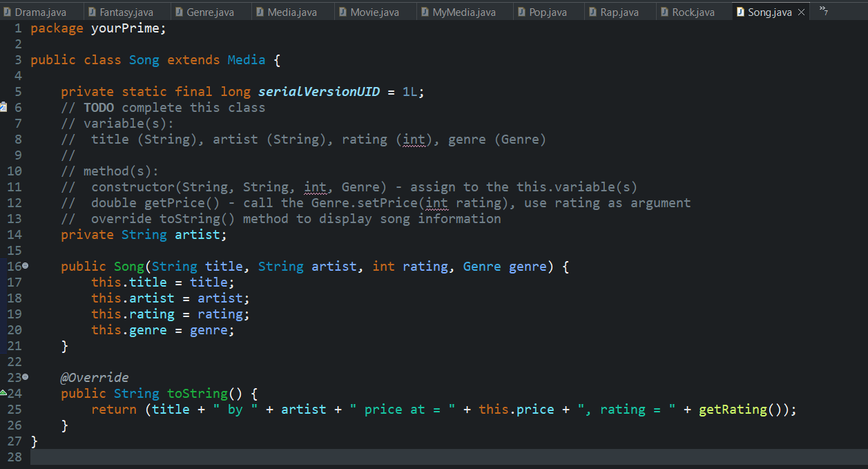
Task: Expand the chevron showing 7 hidden editor tabs
Action: point(824,11)
